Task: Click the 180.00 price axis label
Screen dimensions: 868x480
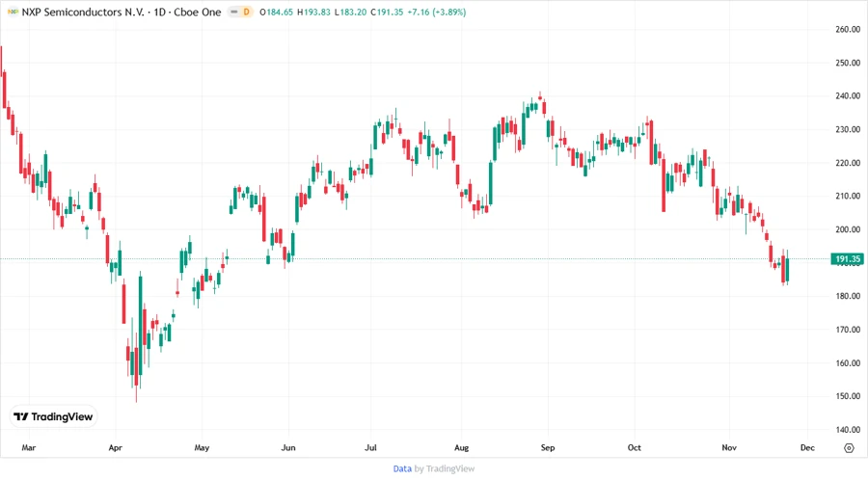Action: tap(848, 296)
